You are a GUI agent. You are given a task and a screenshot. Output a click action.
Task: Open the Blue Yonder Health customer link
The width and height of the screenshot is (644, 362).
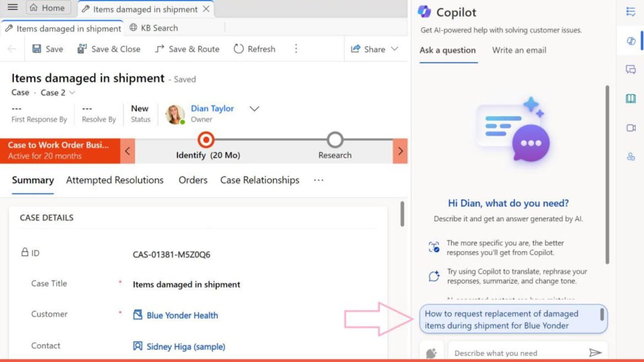[x=182, y=315]
